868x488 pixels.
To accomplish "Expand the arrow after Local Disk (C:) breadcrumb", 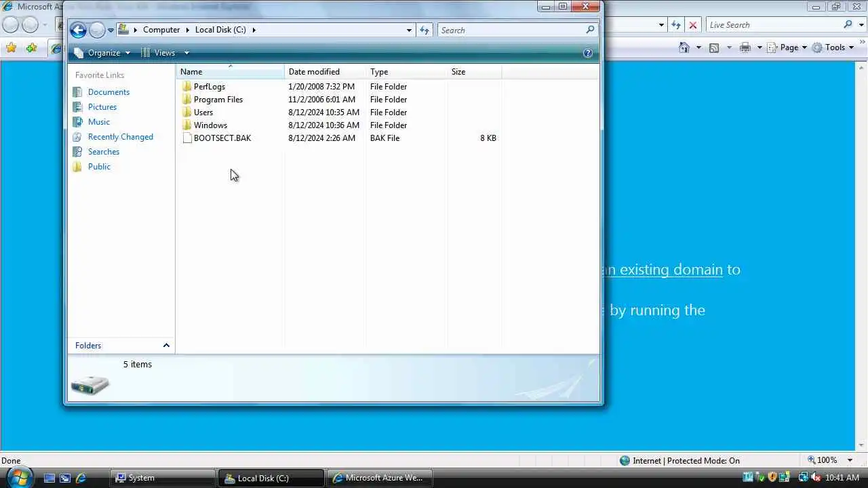I will tap(254, 30).
